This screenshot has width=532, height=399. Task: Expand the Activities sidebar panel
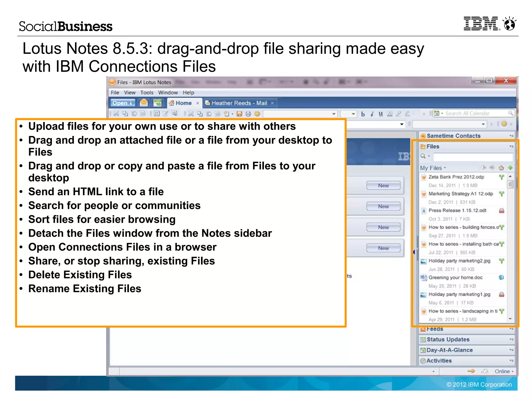(467, 361)
